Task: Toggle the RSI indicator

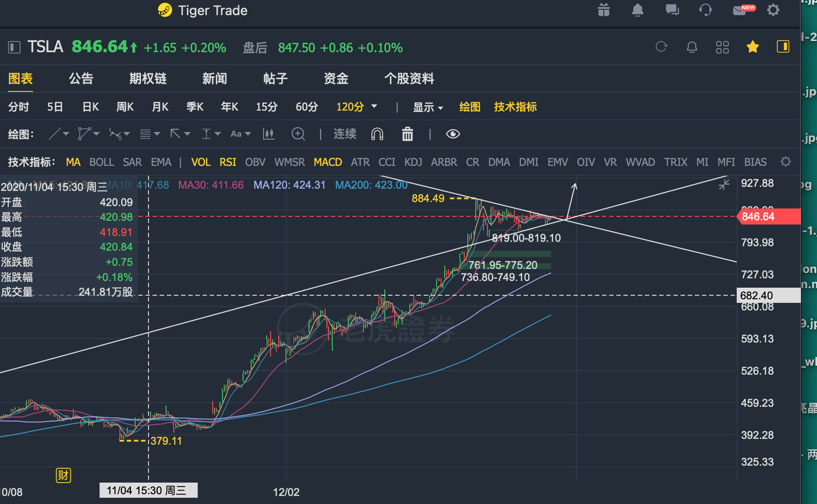Action: coord(228,162)
